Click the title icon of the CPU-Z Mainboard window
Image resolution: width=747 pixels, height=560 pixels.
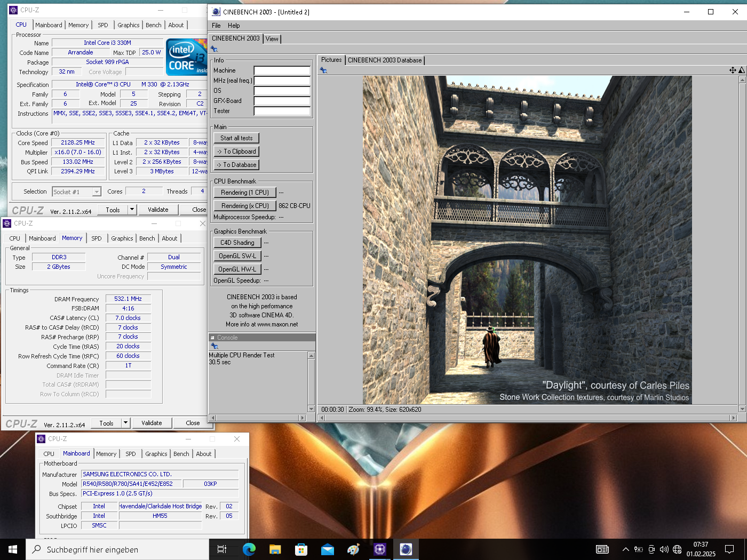coord(41,439)
